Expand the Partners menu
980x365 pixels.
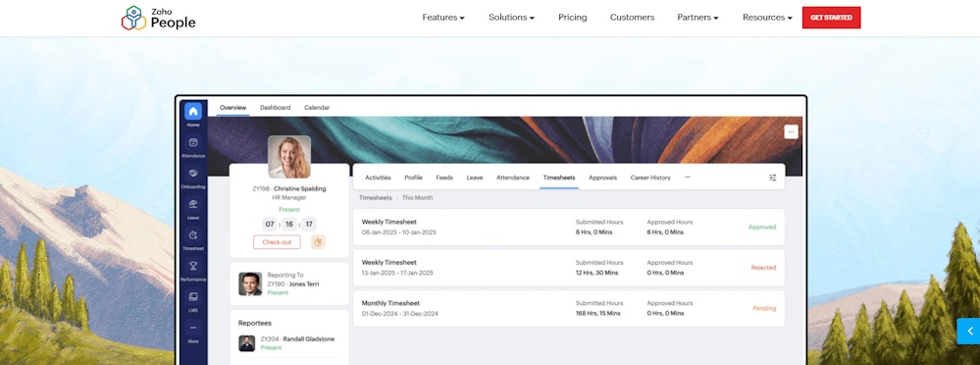click(697, 18)
